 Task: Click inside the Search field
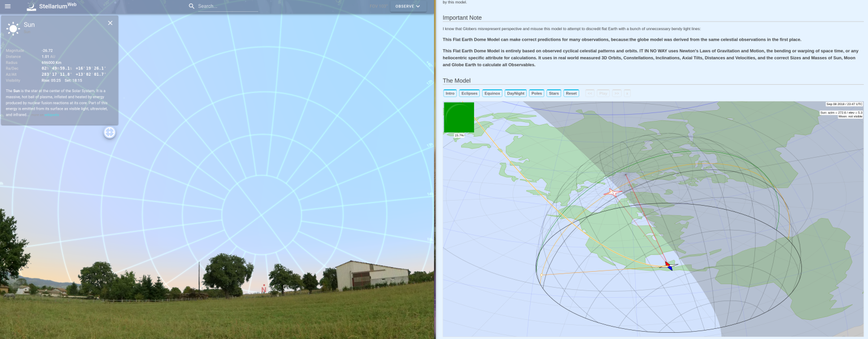pos(226,6)
